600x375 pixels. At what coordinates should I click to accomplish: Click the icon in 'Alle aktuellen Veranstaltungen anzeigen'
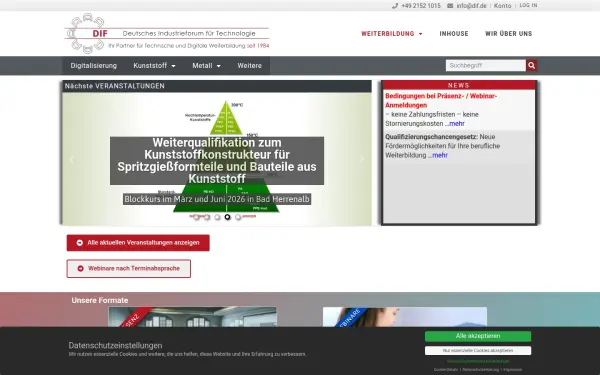[80, 243]
